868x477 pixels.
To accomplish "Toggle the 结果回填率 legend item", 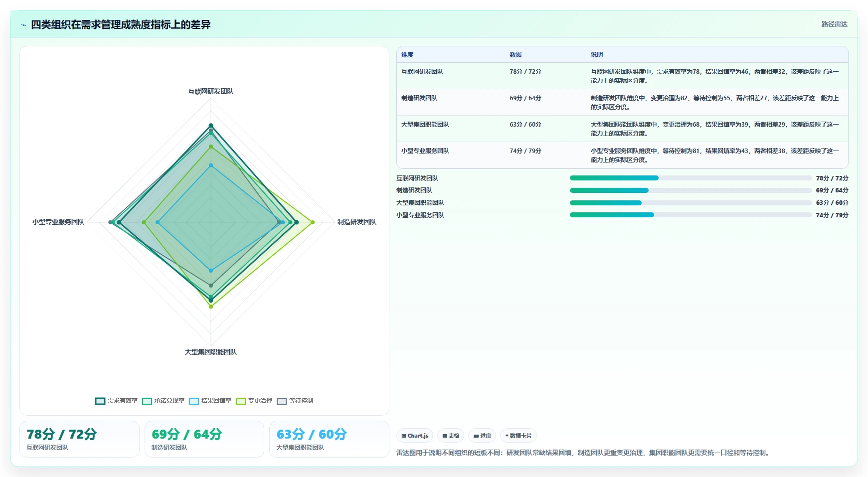I will [x=210, y=401].
